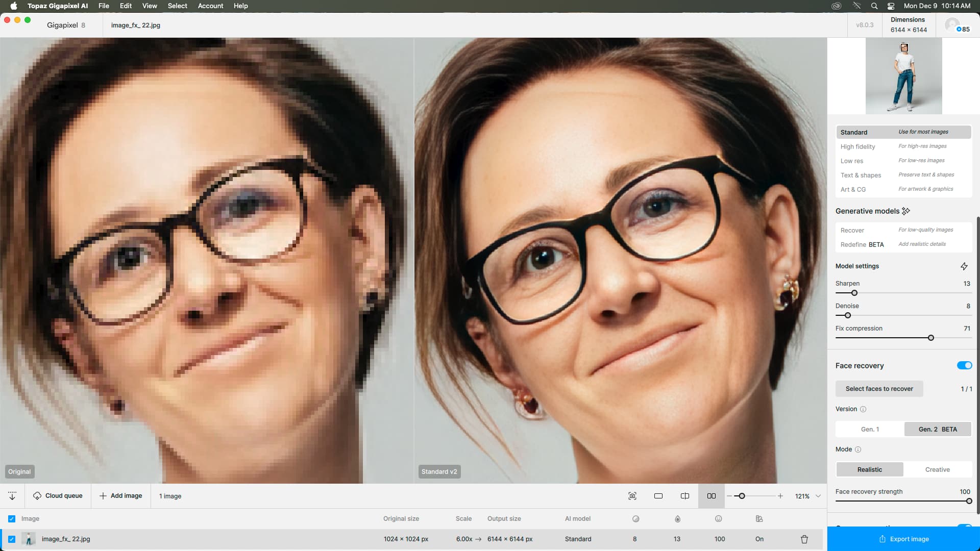Switch to single image view

[658, 496]
